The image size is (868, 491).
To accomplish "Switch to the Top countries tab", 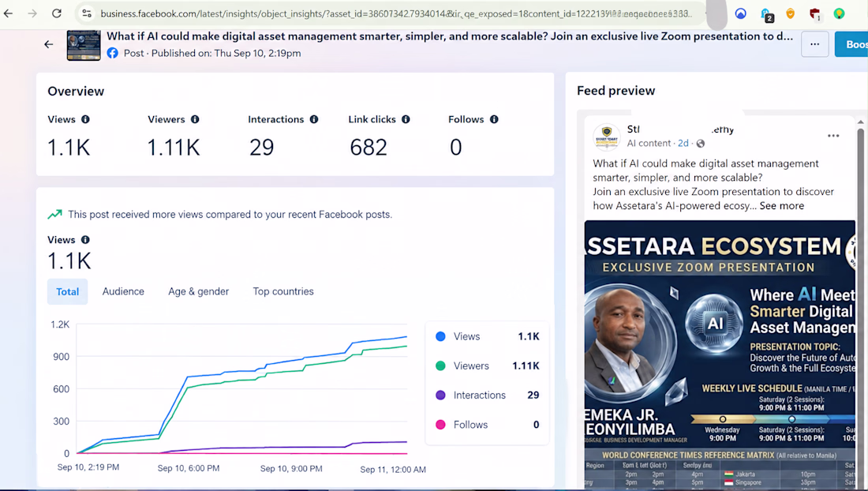I will click(x=283, y=291).
